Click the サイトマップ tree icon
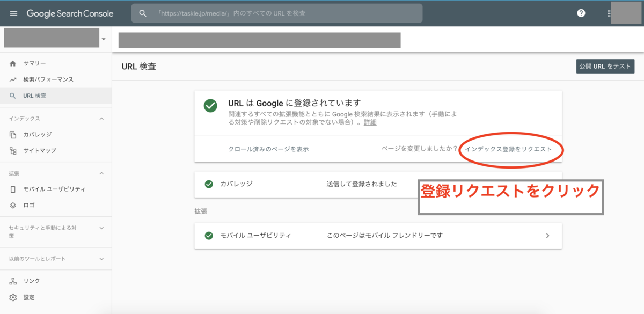Image resolution: width=644 pixels, height=314 pixels. click(13, 150)
